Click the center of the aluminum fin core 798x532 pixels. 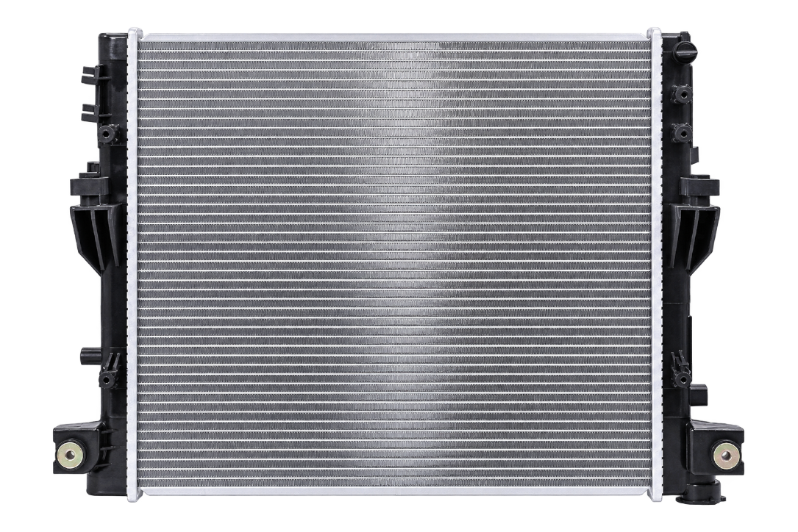coord(394,265)
